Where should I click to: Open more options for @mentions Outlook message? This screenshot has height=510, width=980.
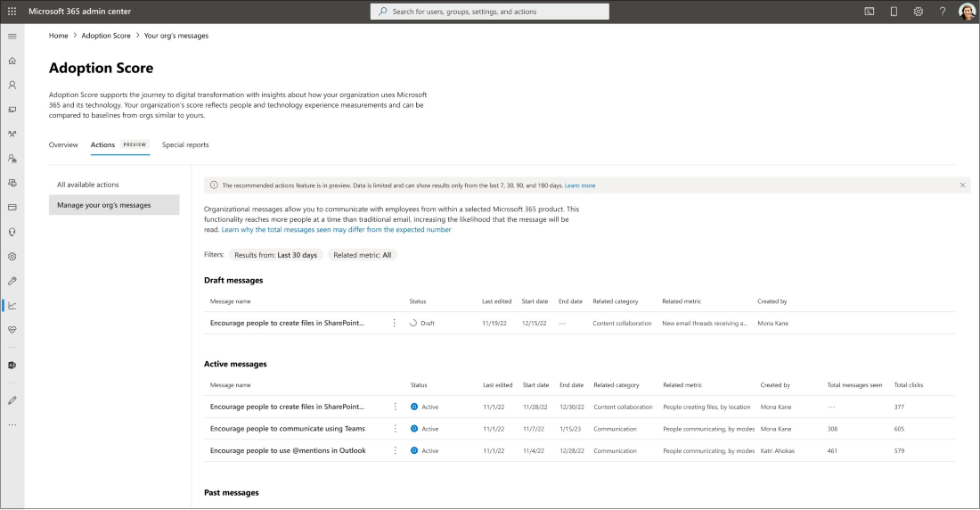click(x=395, y=450)
